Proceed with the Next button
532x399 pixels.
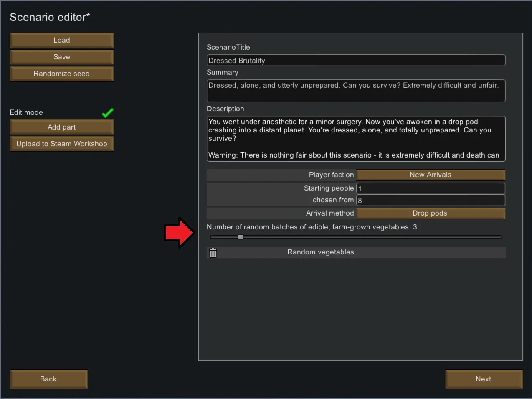click(484, 379)
